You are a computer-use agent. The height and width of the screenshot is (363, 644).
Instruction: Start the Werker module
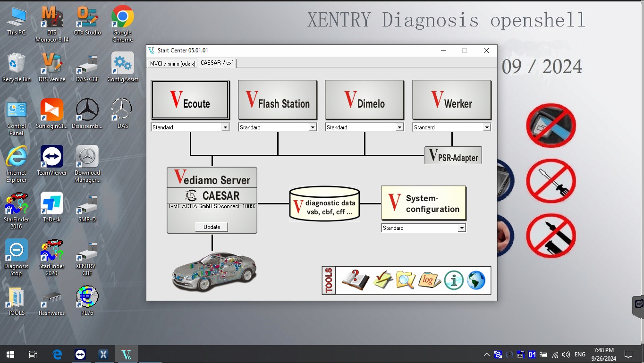tap(452, 100)
